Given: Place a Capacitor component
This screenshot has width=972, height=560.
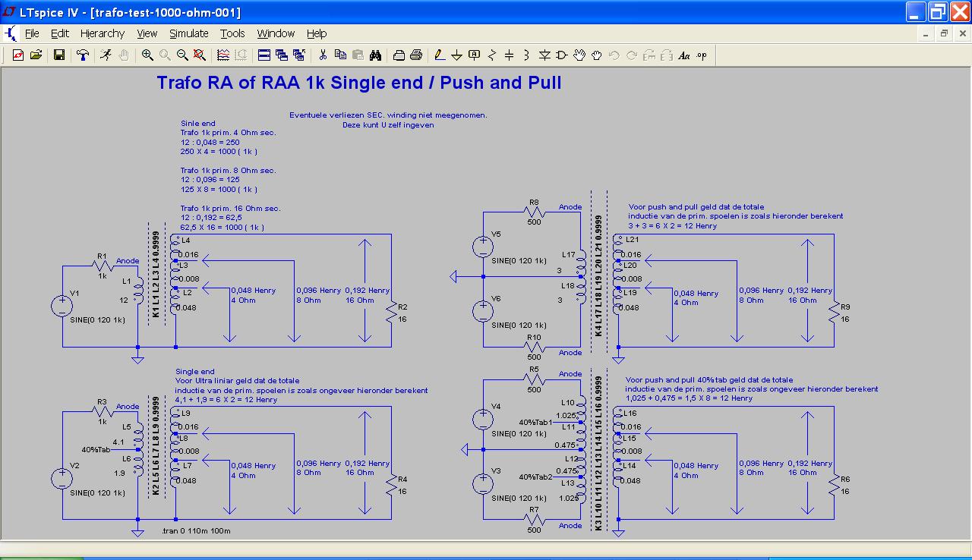Looking at the screenshot, I should click(510, 55).
